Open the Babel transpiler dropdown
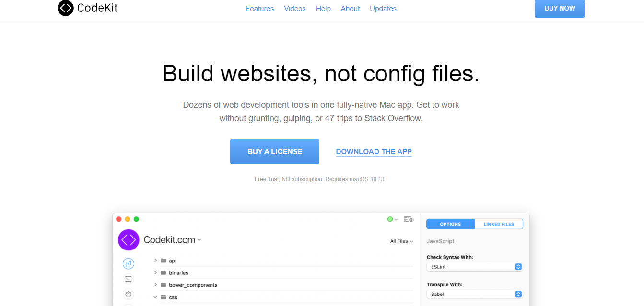This screenshot has width=644, height=306. pos(474,294)
